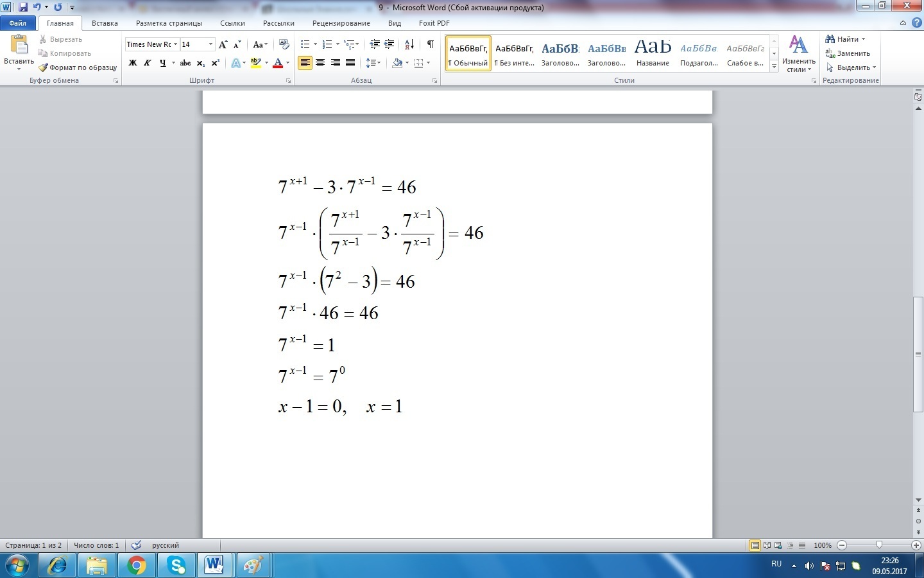Apply the red font color
The image size is (924, 578).
pos(278,63)
